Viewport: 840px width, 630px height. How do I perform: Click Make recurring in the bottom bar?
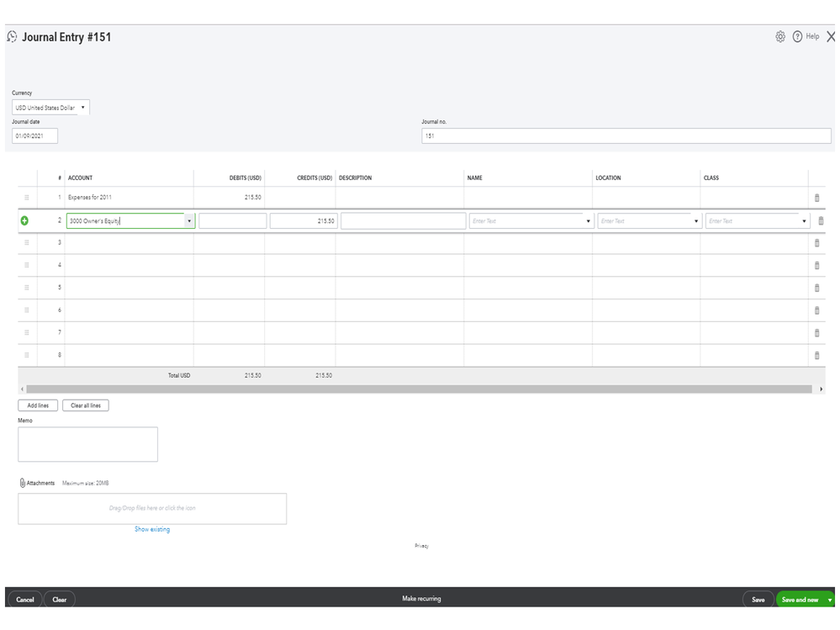421,599
